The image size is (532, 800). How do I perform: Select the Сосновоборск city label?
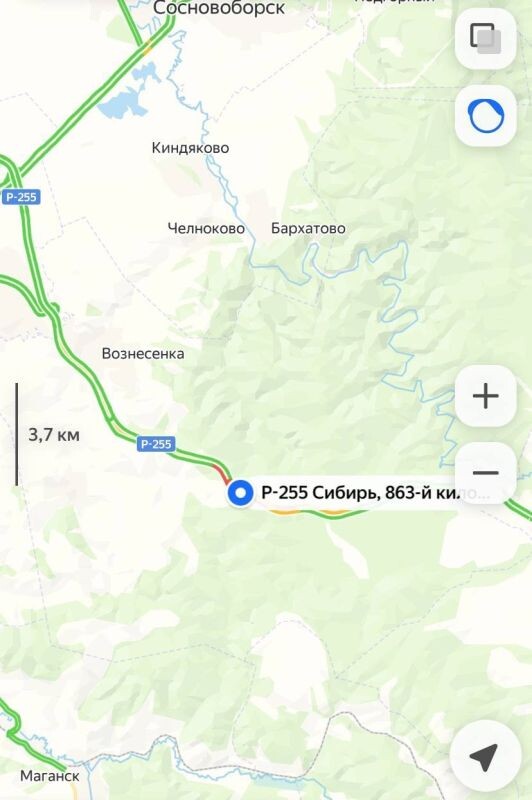click(219, 8)
